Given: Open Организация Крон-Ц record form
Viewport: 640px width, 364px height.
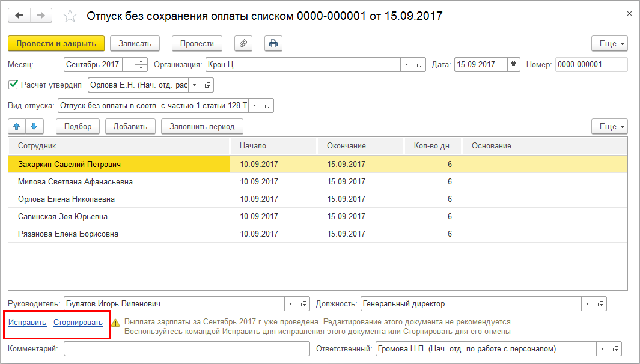Looking at the screenshot, I should 419,64.
